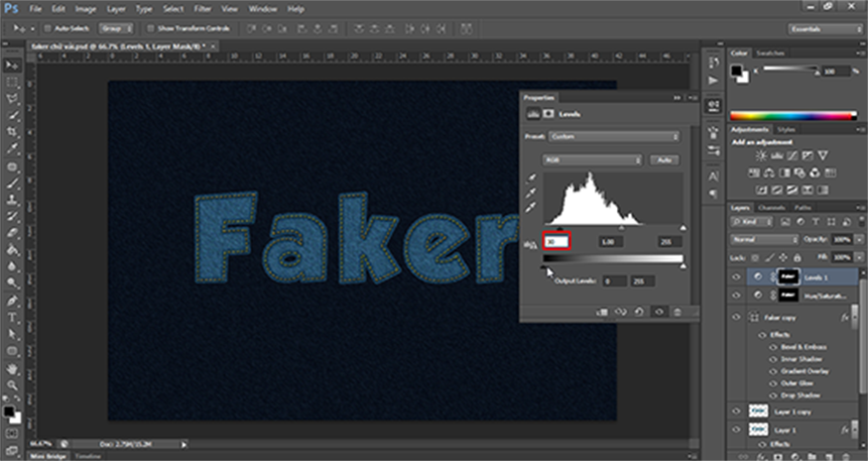
Task: Toggle visibility of Layer 1 copy
Action: coord(736,410)
